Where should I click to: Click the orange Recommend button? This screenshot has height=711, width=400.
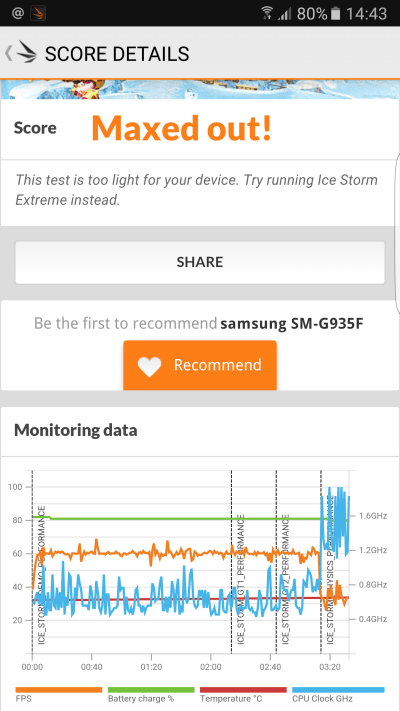coord(200,365)
